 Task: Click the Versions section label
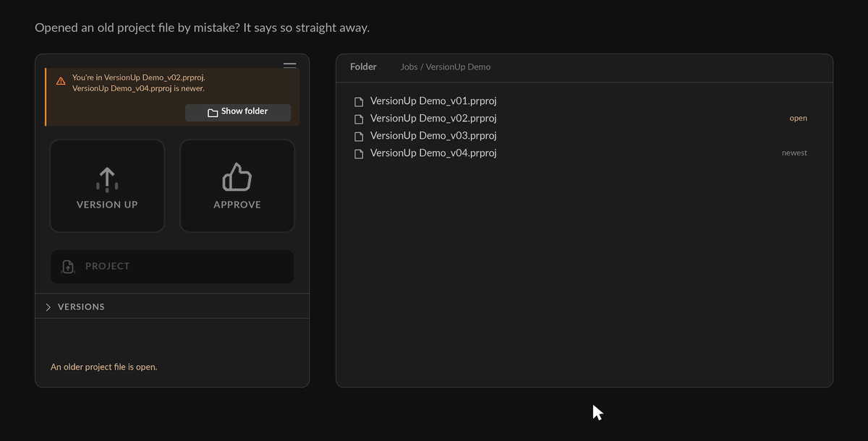[x=81, y=307]
